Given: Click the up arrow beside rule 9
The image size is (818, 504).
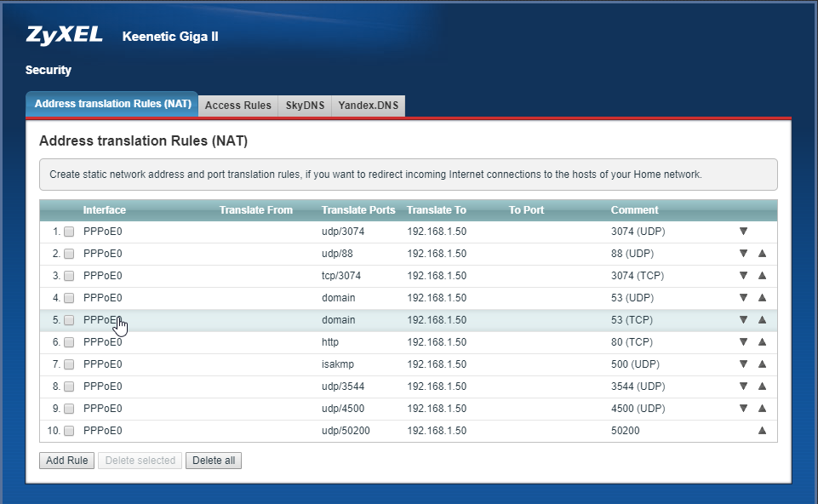Looking at the screenshot, I should pyautogui.click(x=762, y=408).
